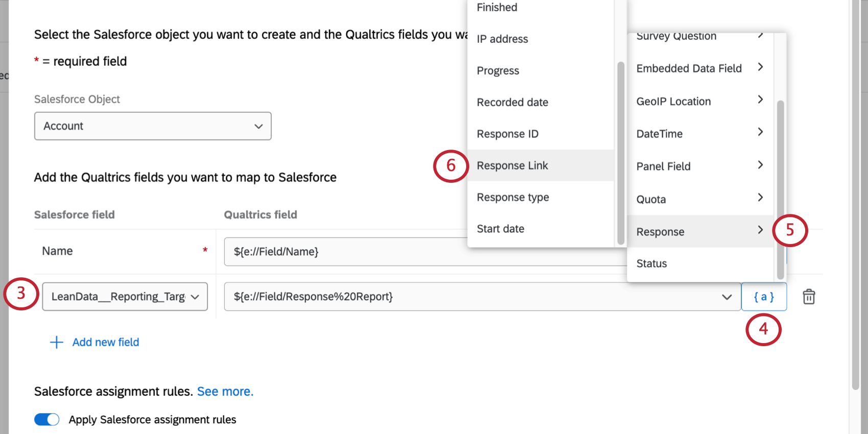Open the Salesforce Object Account dropdown
Viewport: 868px width, 434px height.
coord(153,126)
